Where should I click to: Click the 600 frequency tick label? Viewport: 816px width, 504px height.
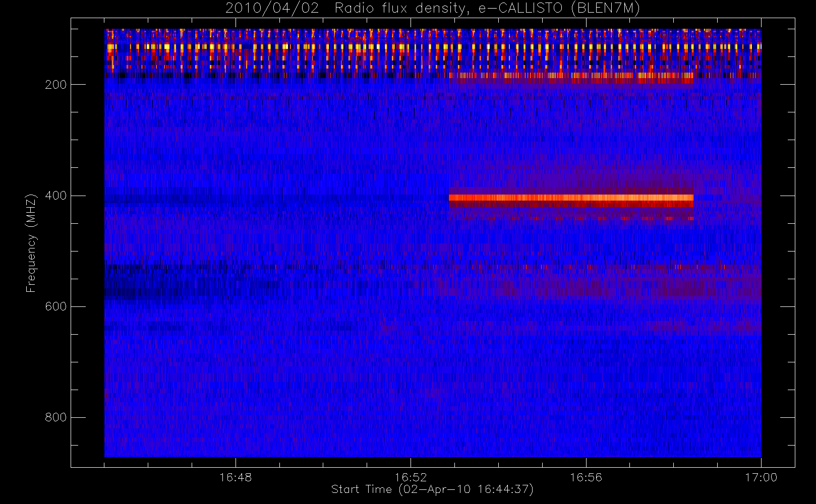click(56, 306)
